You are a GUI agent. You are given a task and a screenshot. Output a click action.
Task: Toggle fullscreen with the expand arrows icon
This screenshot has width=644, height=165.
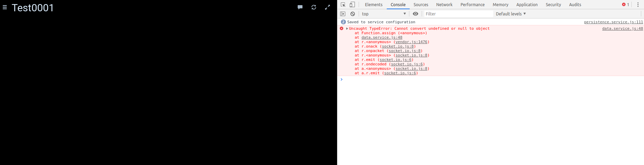[327, 7]
